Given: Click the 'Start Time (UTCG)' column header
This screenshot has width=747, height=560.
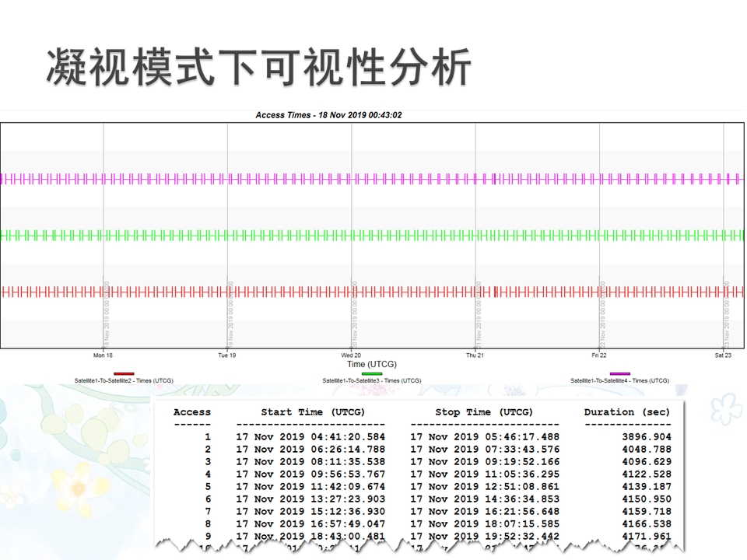Looking at the screenshot, I should 313,412.
